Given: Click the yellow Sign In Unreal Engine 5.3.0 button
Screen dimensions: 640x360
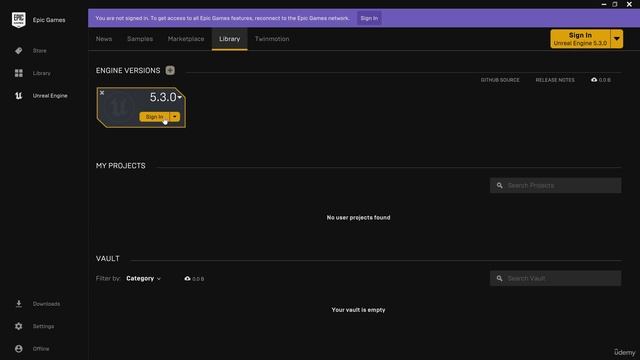Looking at the screenshot, I should (x=580, y=39).
